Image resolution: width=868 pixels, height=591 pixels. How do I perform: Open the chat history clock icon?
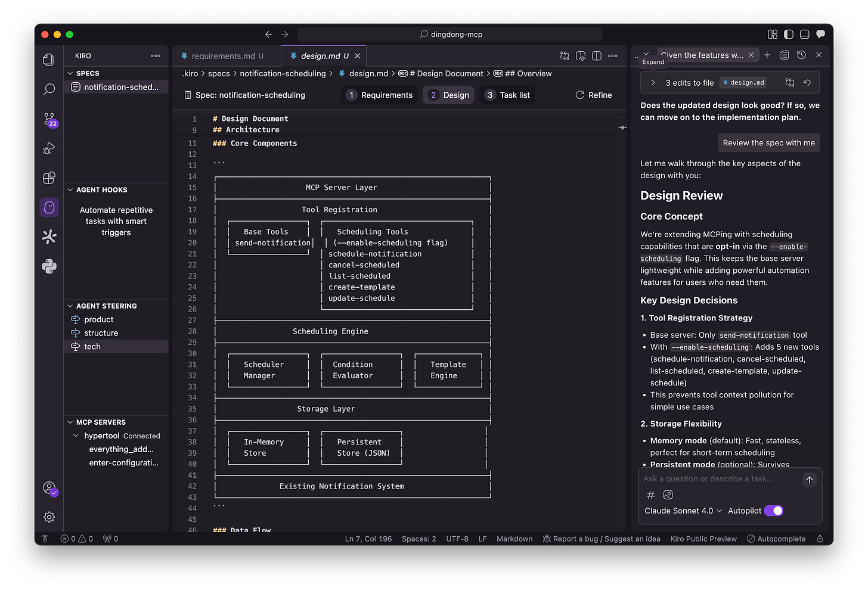pos(802,55)
